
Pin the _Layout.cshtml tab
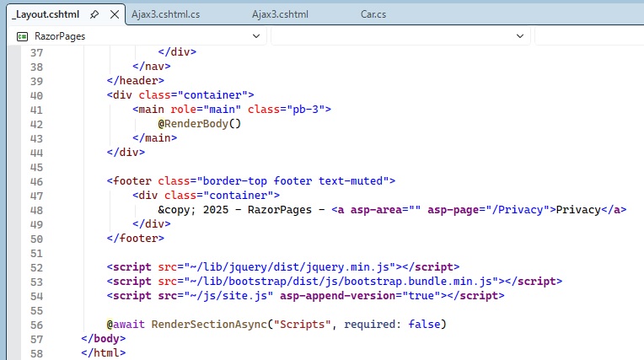[94, 14]
